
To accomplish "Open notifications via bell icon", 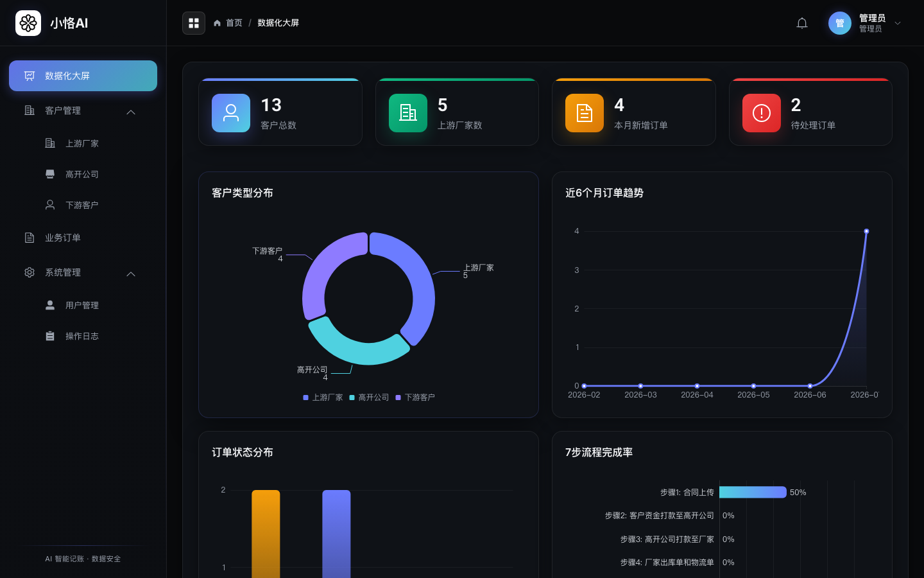I will coord(802,23).
